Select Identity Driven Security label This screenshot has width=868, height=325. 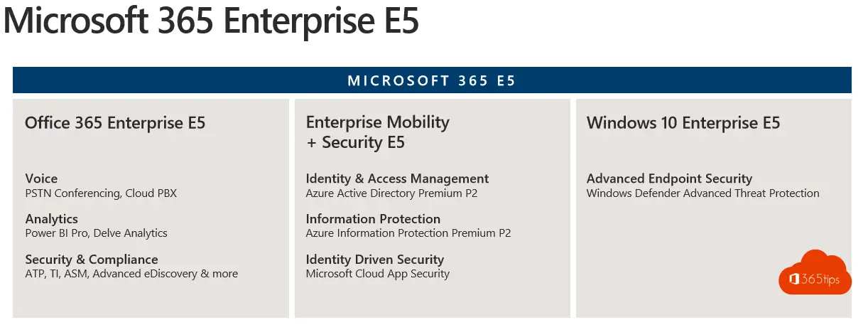pos(375,260)
